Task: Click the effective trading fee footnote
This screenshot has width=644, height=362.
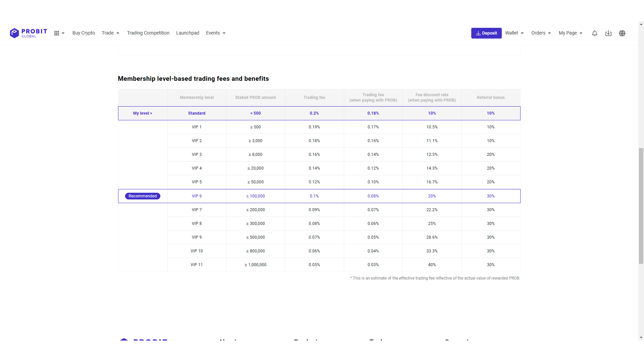Action: 435,278
